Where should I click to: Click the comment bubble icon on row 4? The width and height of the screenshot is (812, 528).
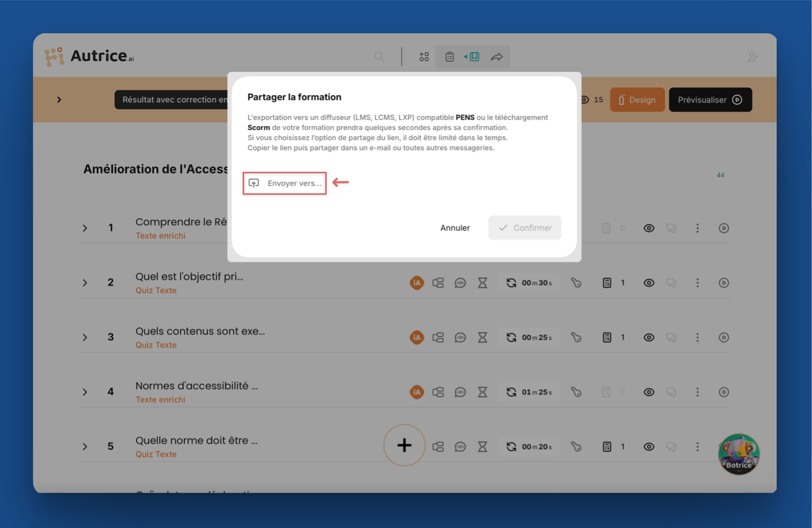pos(460,392)
